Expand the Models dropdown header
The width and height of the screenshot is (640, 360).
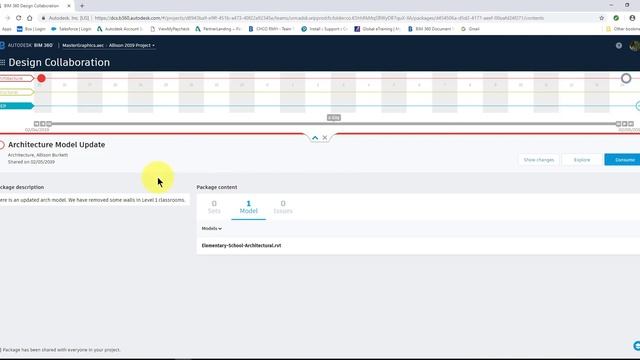211,229
